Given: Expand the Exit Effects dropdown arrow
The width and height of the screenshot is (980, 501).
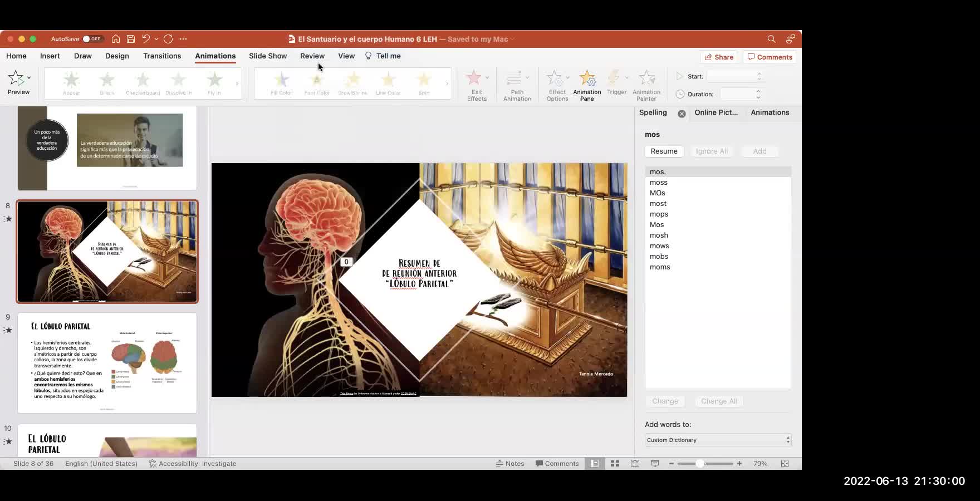Looking at the screenshot, I should point(487,77).
